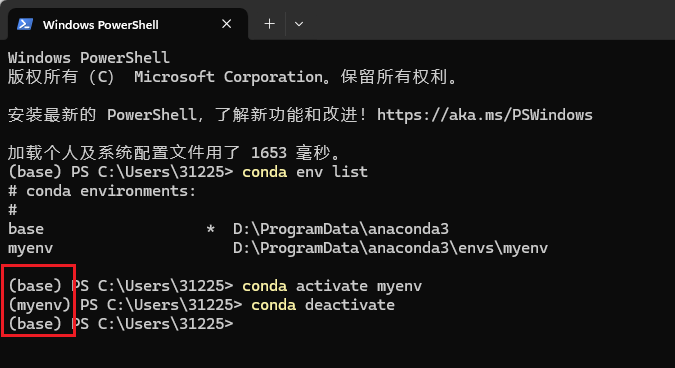
Task: Click the asterisk marking the active environment
Action: coord(210,229)
